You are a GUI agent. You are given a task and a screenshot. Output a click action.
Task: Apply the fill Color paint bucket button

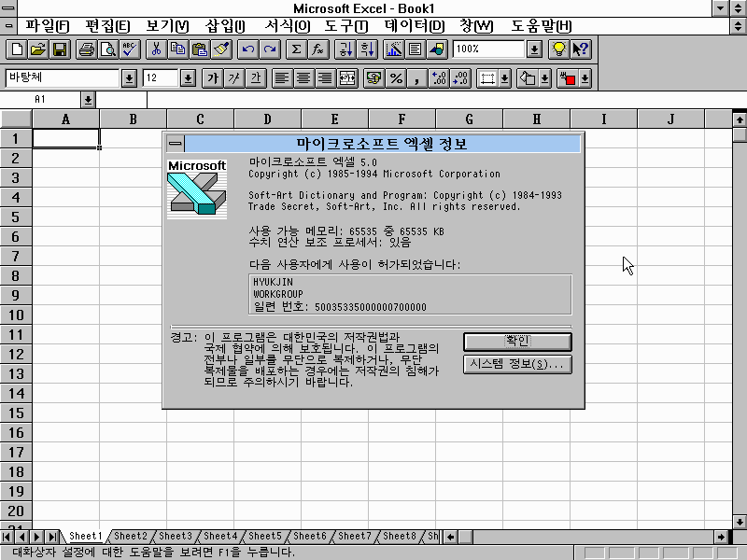(528, 78)
